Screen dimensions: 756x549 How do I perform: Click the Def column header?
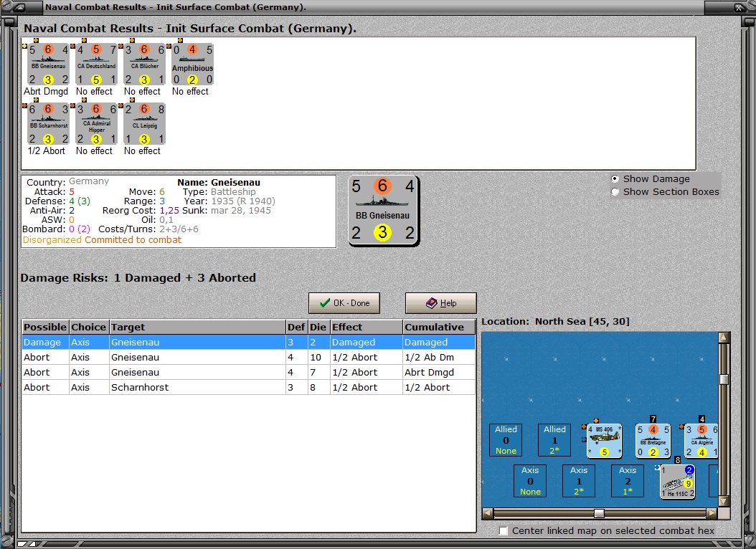296,327
